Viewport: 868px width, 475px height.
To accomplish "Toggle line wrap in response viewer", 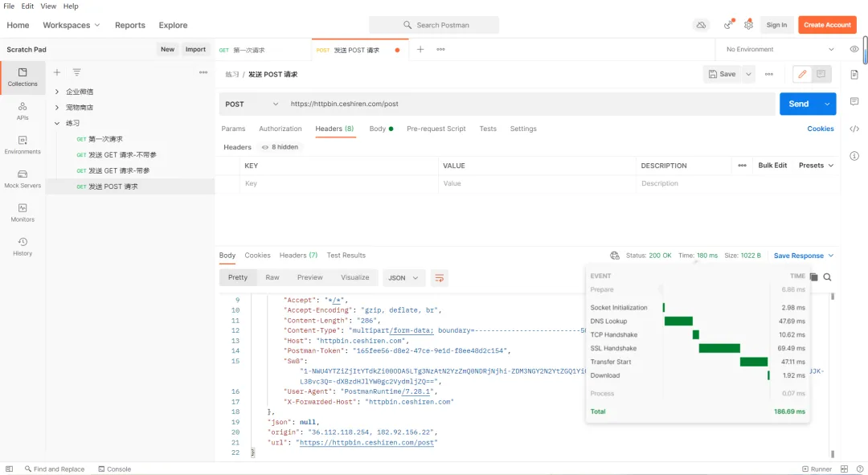I will coord(440,278).
